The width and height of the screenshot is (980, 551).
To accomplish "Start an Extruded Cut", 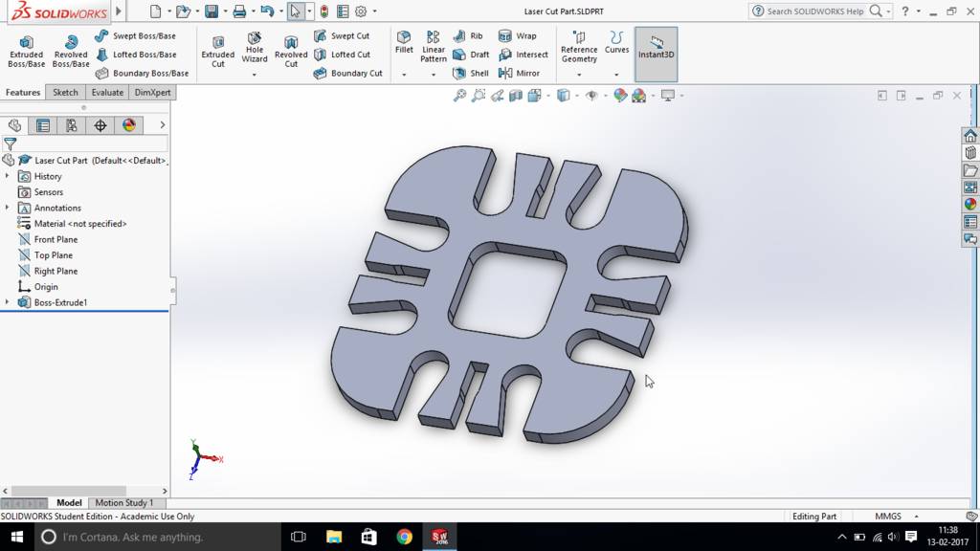I will pyautogui.click(x=217, y=51).
